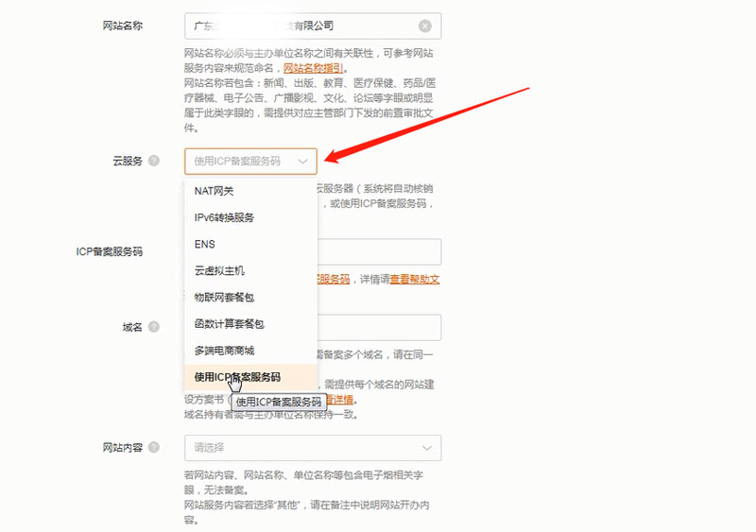The image size is (756, 532).
Task: Select 函数计算套餐包 option
Action: pyautogui.click(x=229, y=324)
